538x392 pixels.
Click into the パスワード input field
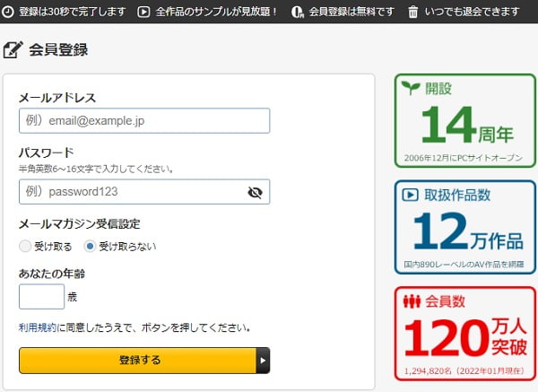click(x=130, y=192)
